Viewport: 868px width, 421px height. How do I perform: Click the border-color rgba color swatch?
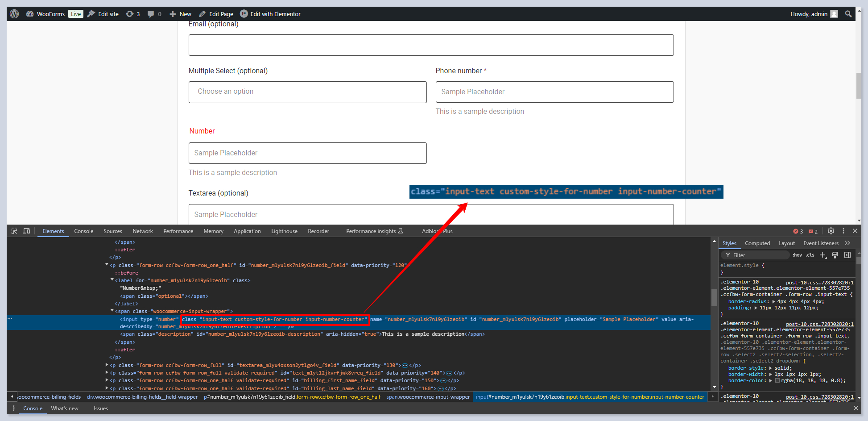[777, 381]
